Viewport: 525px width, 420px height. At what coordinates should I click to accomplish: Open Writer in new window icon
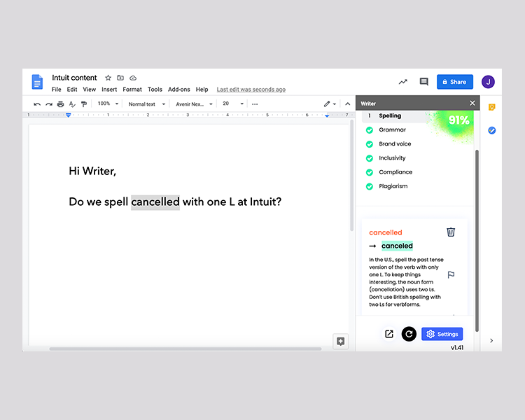pos(389,334)
